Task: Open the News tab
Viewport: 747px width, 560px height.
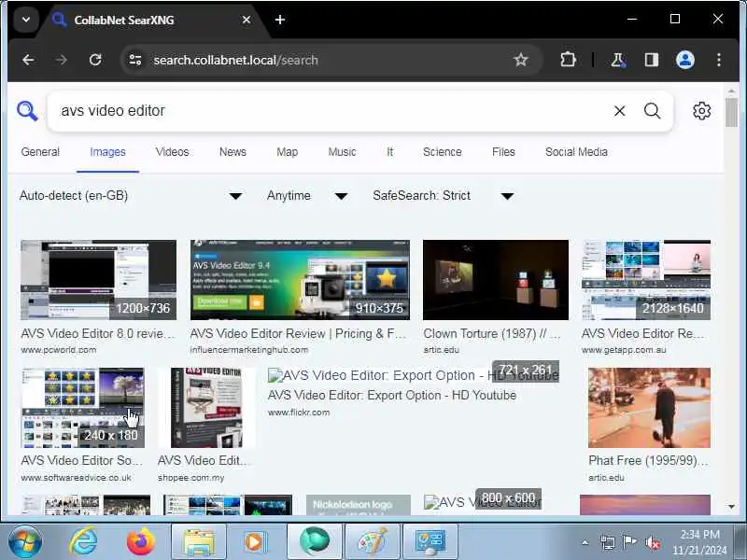Action: pyautogui.click(x=233, y=152)
